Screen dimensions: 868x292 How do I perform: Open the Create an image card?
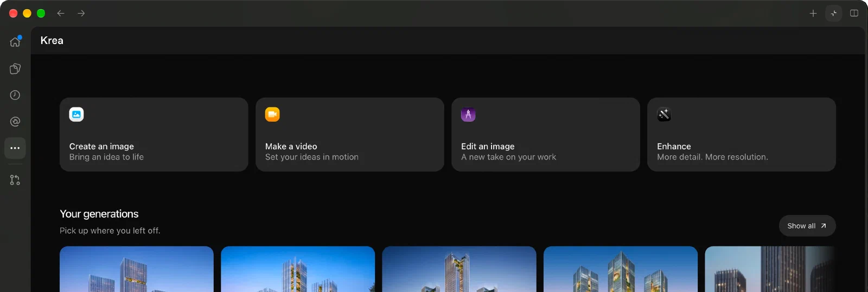pos(154,135)
